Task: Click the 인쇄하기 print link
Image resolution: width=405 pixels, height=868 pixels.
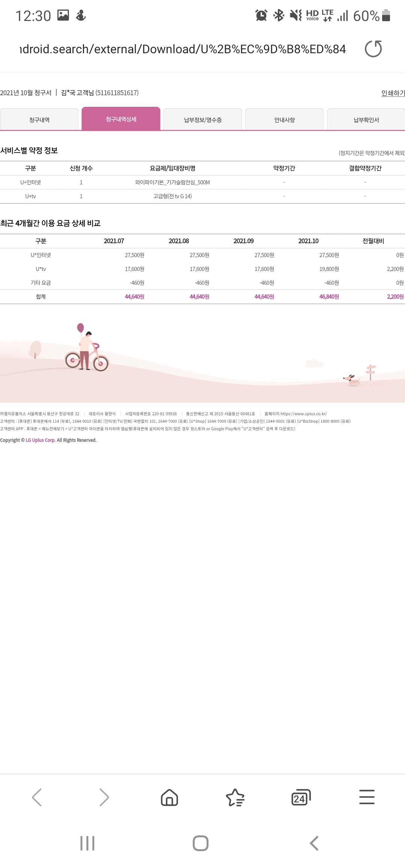Action: coord(393,93)
